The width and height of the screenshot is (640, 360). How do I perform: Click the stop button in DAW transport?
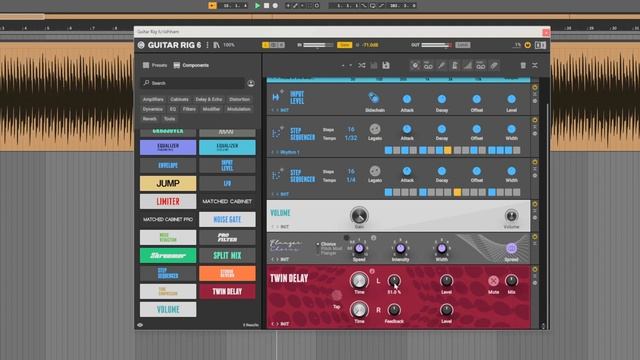[x=266, y=5]
